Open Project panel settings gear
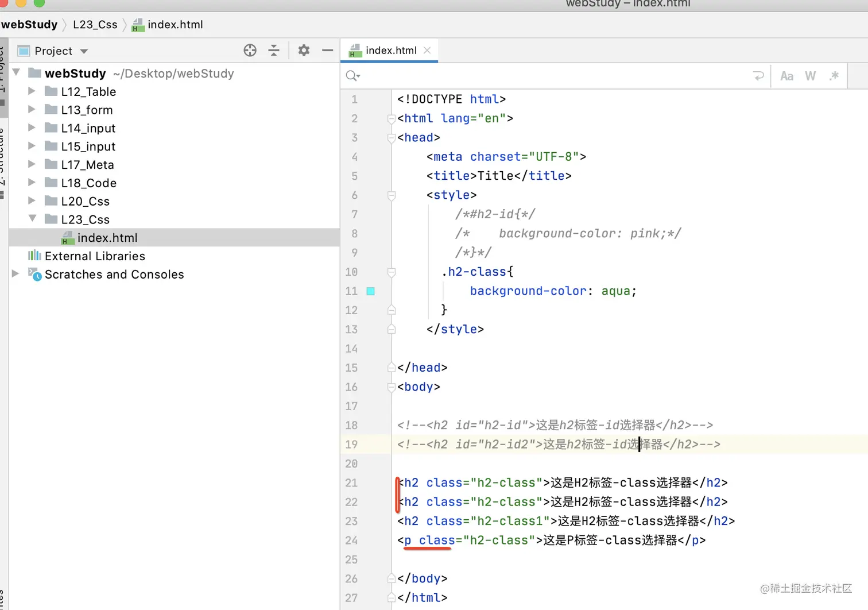The height and width of the screenshot is (610, 868). 304,51
